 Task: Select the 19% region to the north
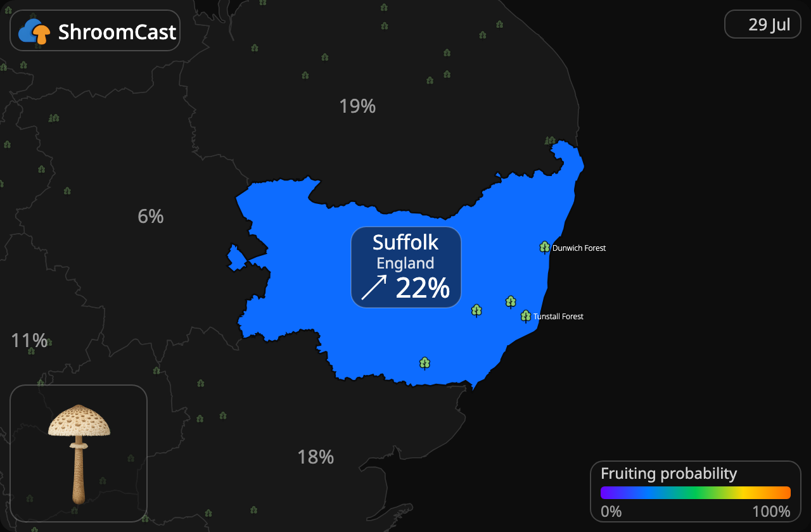pos(357,106)
